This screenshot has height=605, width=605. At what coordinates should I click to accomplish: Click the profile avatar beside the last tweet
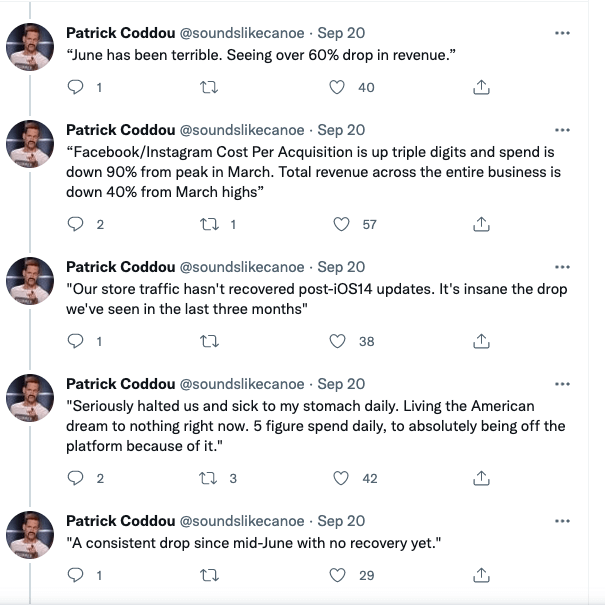click(x=31, y=535)
